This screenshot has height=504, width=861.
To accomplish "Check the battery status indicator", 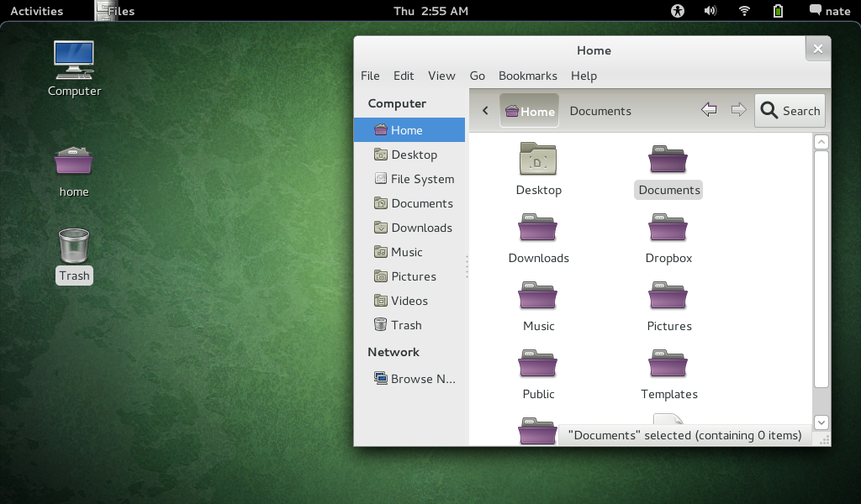I will 778,10.
